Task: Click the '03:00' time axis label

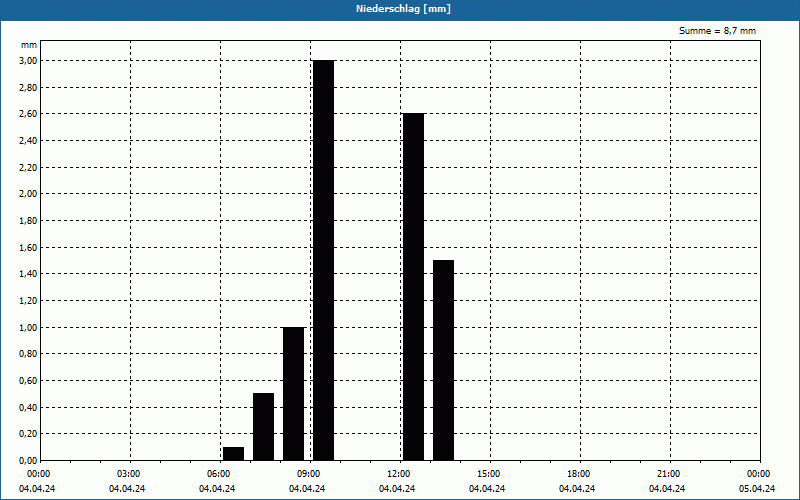Action: pos(128,474)
